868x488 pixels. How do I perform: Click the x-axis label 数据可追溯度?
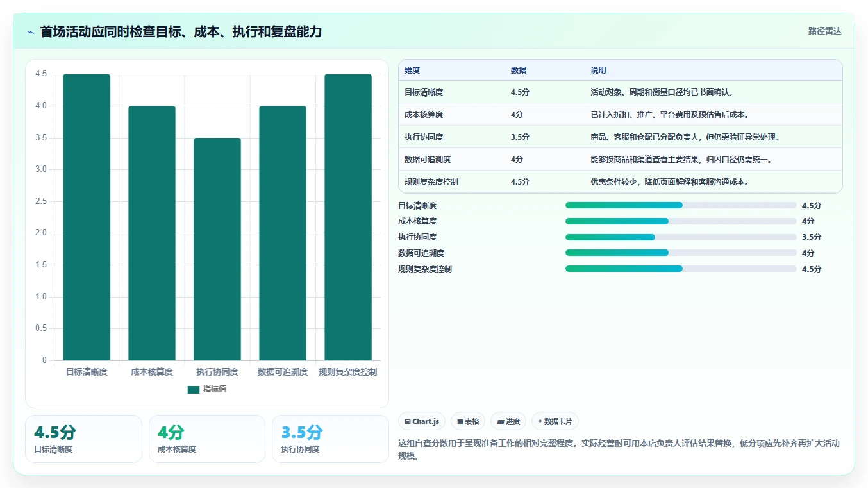pos(283,372)
